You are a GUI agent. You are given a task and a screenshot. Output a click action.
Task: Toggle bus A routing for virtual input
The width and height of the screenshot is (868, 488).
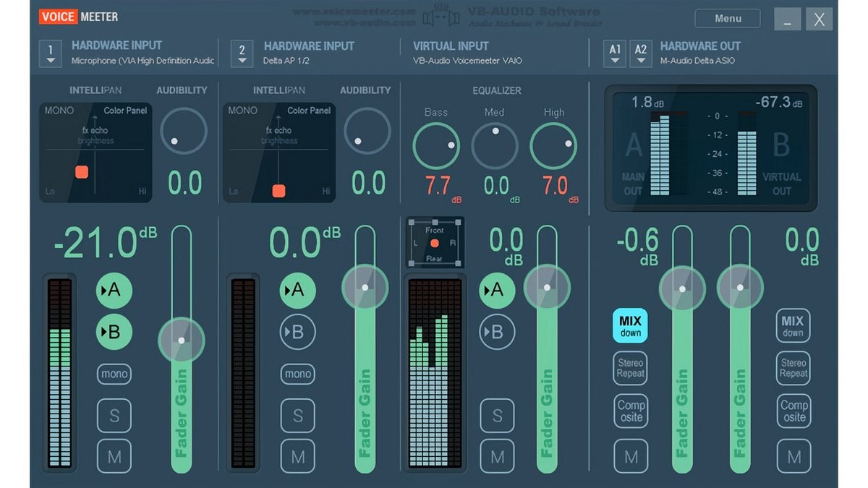point(497,291)
